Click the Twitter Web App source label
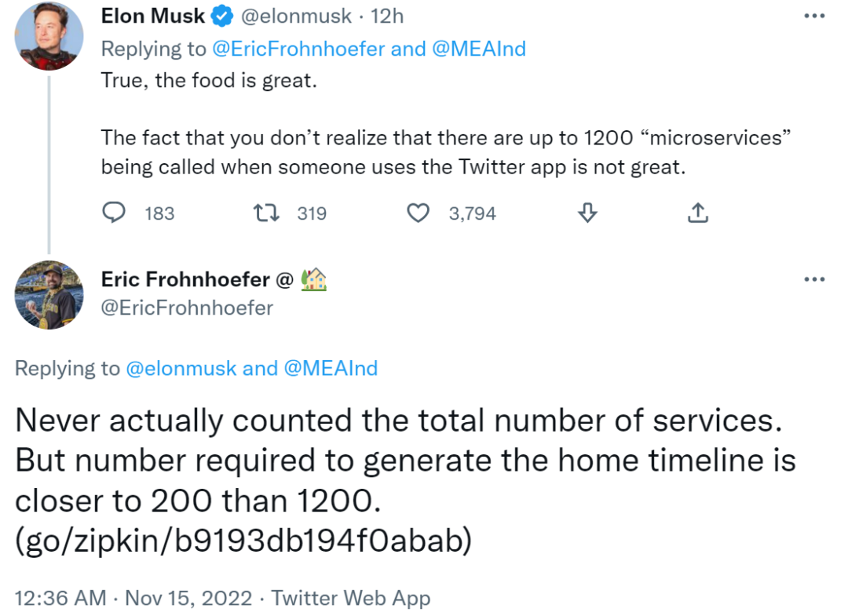Image resolution: width=848 pixels, height=616 pixels. pos(351,598)
